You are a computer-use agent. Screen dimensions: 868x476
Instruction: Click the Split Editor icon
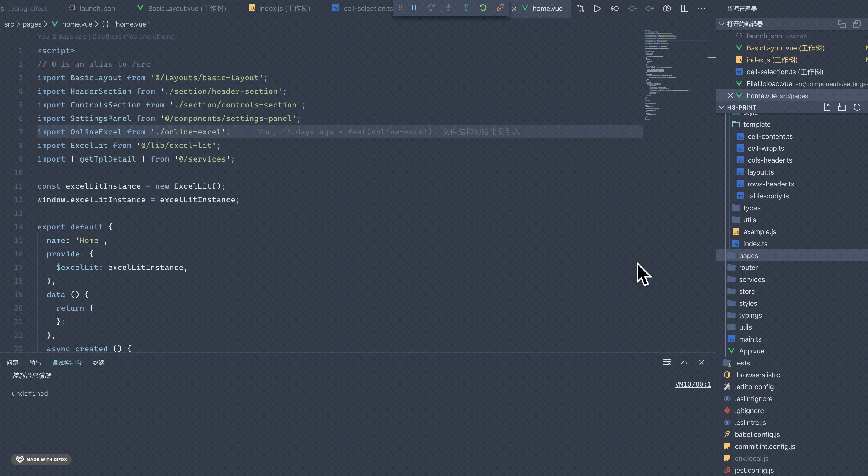684,8
